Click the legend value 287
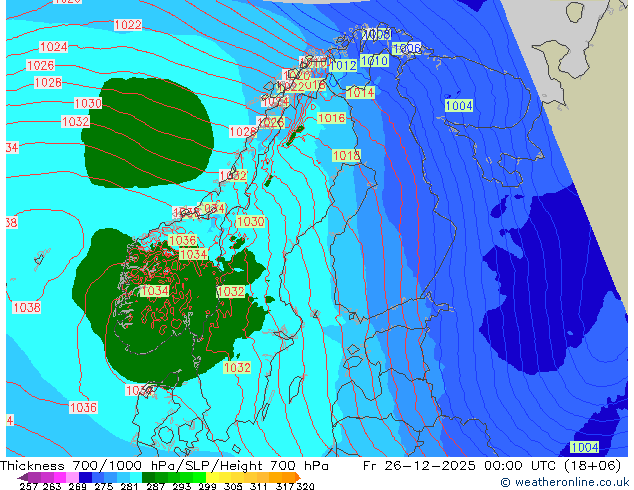 coord(155,486)
